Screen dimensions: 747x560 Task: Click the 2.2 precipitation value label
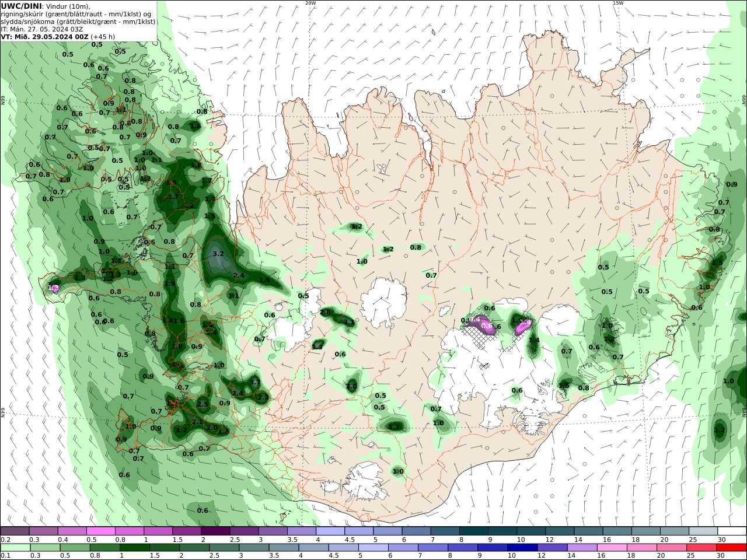263,397
